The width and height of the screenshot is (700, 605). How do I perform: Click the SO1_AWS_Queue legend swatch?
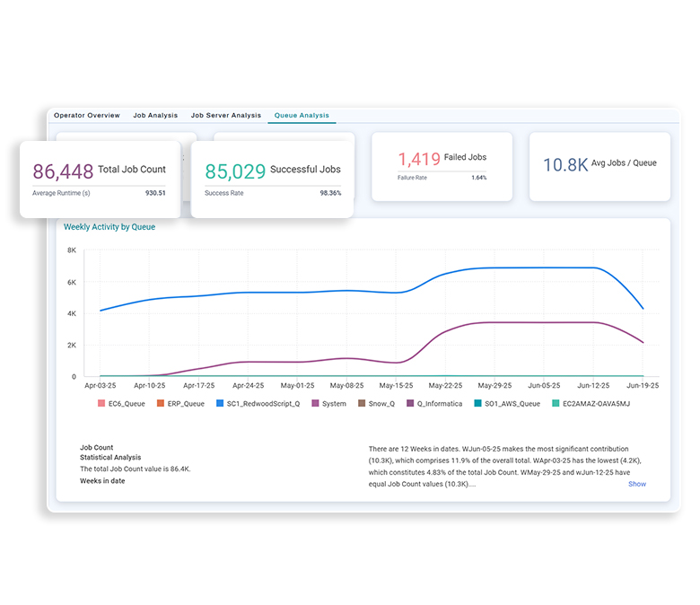[478, 404]
